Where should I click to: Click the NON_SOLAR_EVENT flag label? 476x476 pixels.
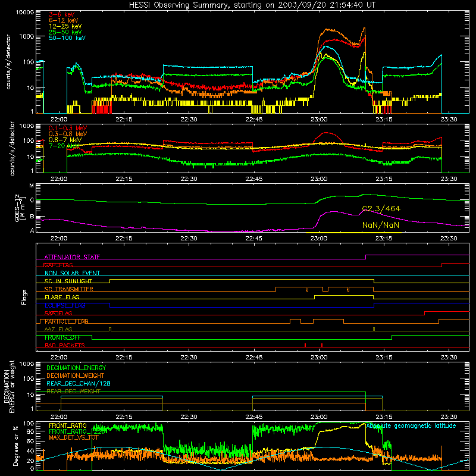coord(72,273)
